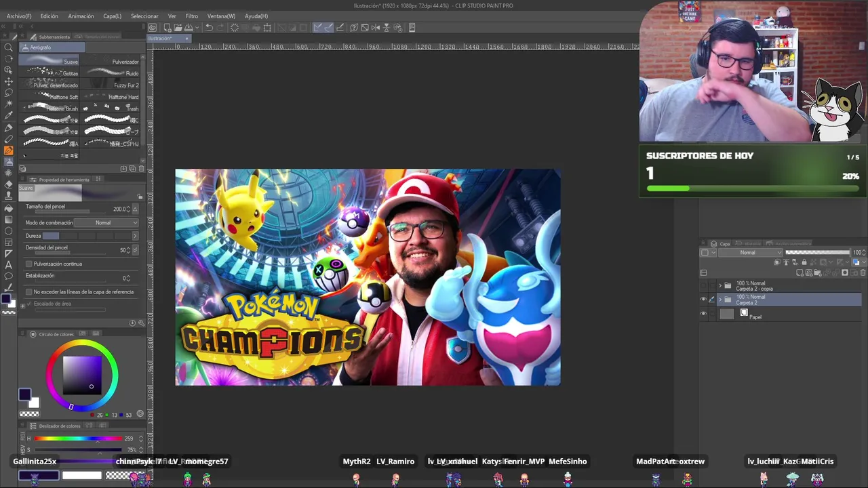Click the New raster layer icon
Screen dimensions: 868x488
pos(800,272)
